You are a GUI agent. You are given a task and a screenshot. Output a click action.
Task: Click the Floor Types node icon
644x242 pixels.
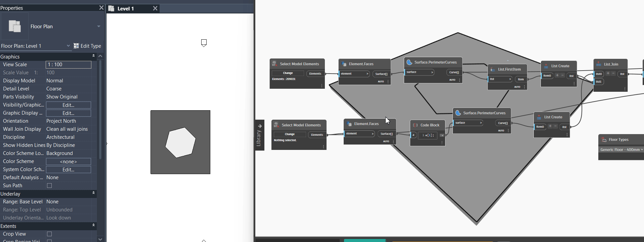pos(604,139)
